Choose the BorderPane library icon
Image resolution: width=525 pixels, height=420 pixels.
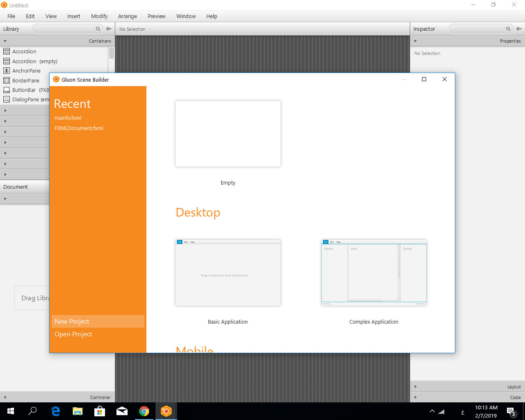click(x=7, y=80)
